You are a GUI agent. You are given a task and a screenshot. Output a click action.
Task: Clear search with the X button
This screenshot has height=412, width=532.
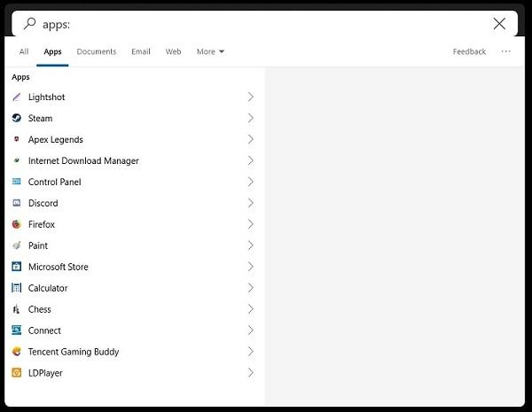tap(499, 24)
